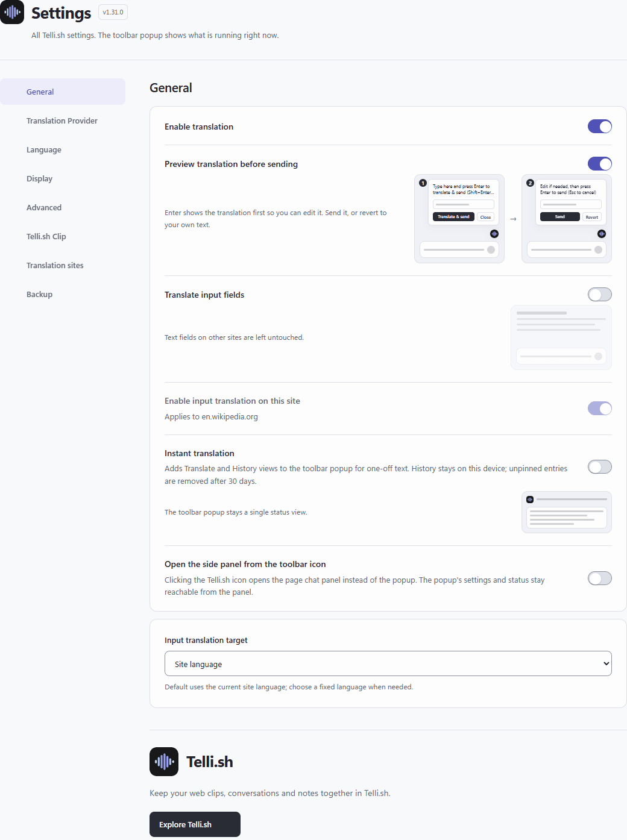
Task: Switch to the Advanced section
Action: pos(63,207)
